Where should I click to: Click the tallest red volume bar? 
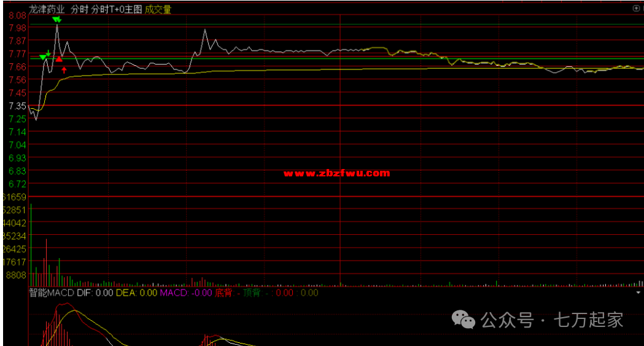coord(46,262)
